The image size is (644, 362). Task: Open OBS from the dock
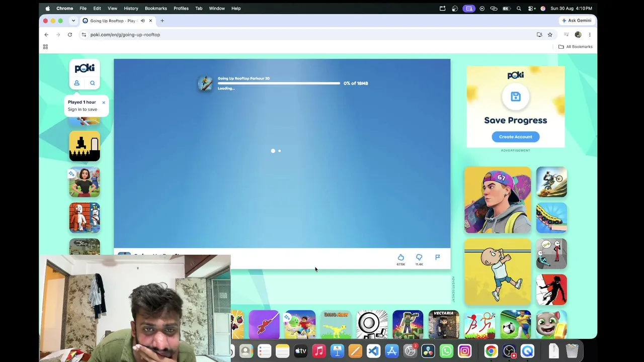[x=509, y=351]
